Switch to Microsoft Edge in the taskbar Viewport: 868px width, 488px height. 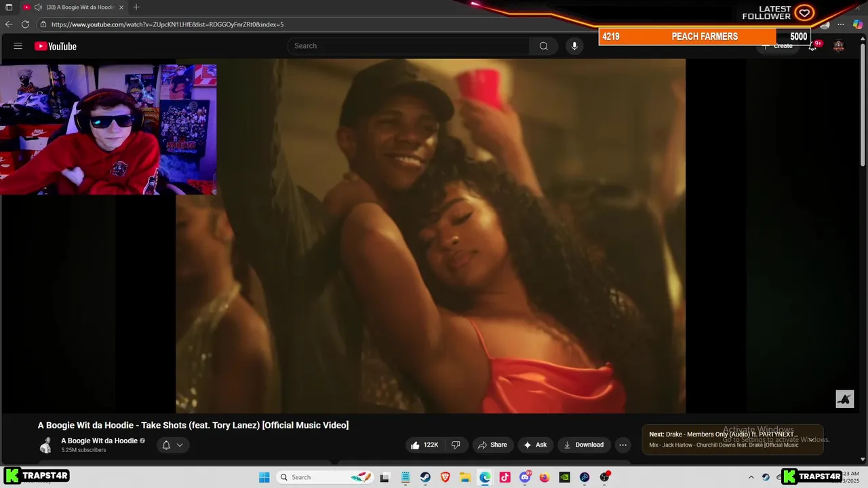[485, 477]
